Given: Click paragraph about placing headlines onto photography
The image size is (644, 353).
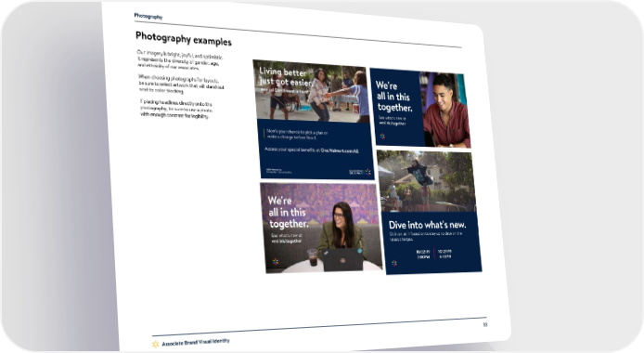Looking at the screenshot, I should point(175,109).
